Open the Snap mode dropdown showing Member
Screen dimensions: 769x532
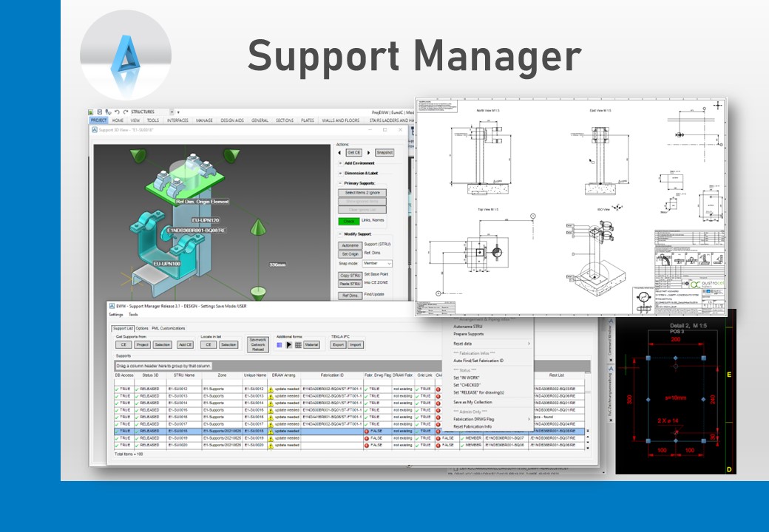pos(378,263)
